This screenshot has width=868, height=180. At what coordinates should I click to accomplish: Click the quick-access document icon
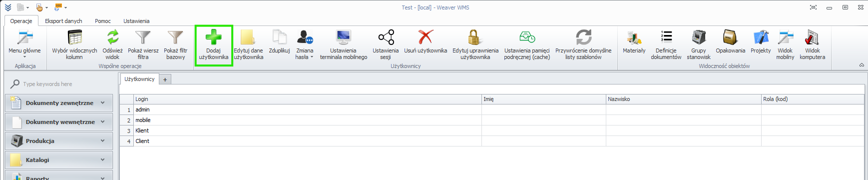click(x=20, y=7)
